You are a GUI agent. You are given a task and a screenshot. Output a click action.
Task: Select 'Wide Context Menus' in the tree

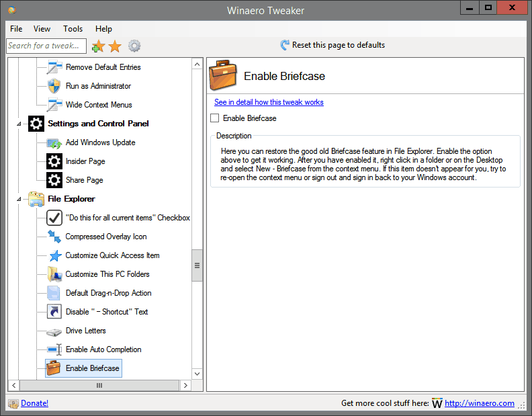coord(99,105)
